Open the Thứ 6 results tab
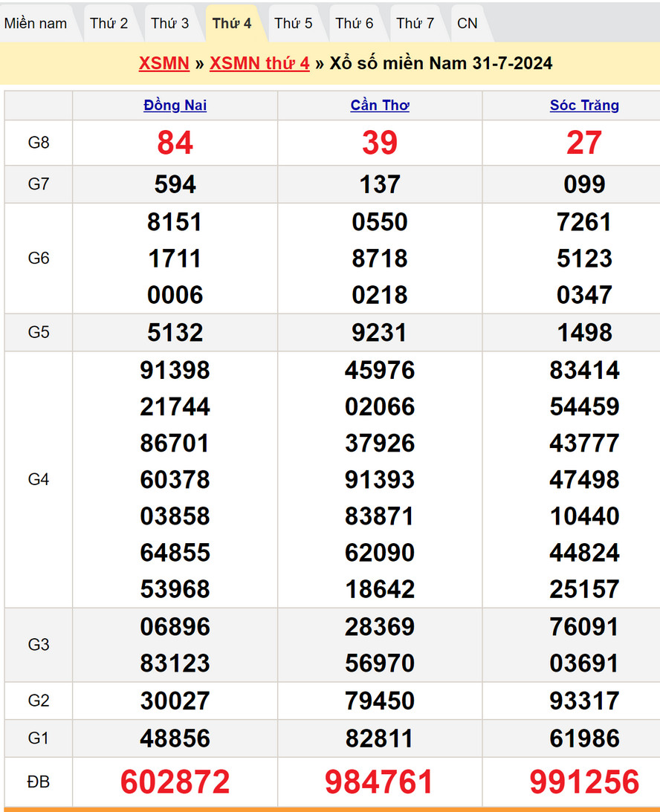This screenshot has width=660, height=812. tap(355, 23)
